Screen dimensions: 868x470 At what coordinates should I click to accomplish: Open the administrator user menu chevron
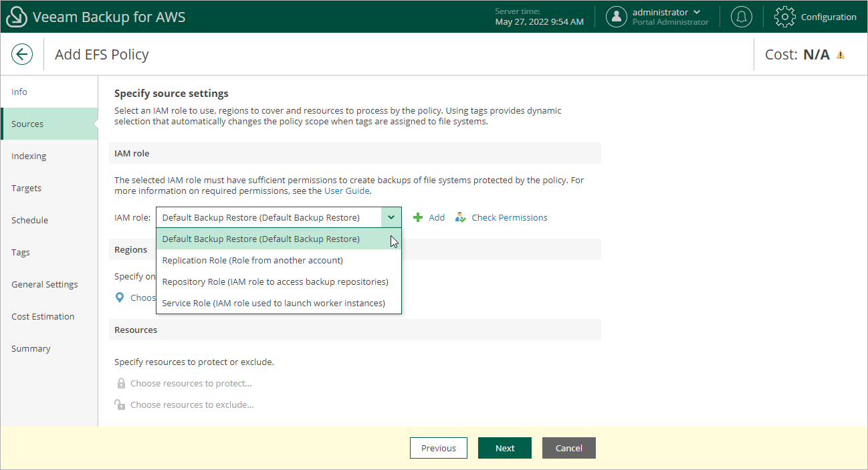(x=695, y=11)
